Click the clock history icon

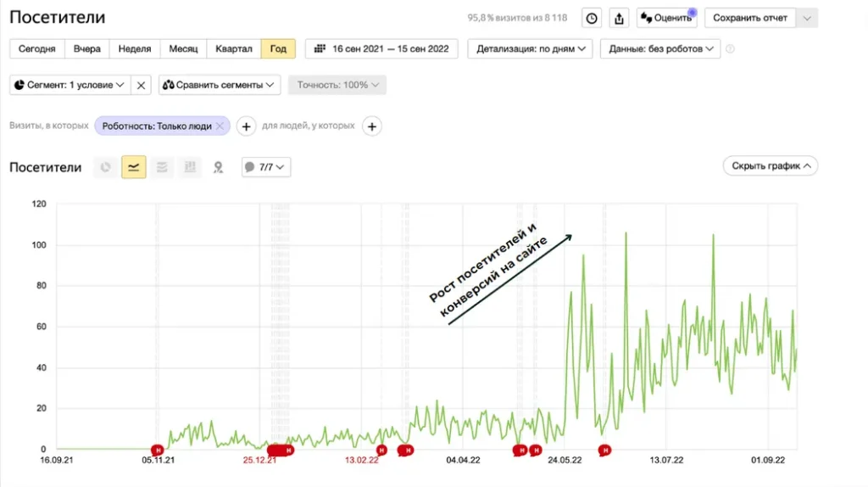tap(592, 18)
